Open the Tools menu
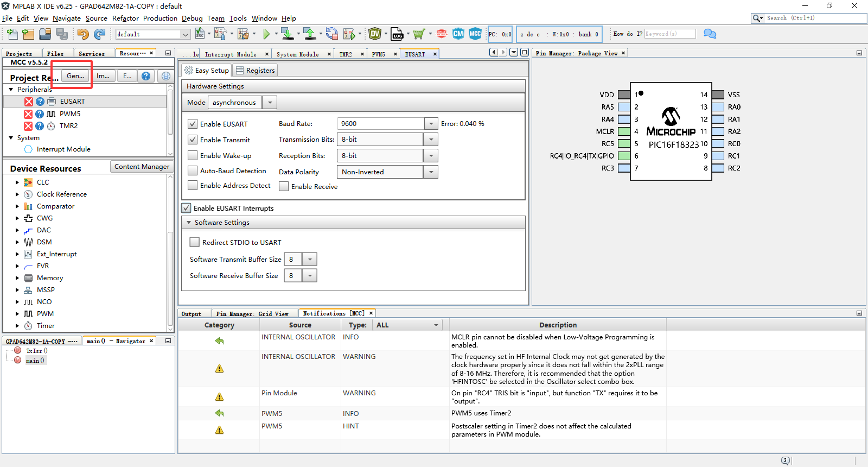This screenshot has height=467, width=868. (238, 18)
